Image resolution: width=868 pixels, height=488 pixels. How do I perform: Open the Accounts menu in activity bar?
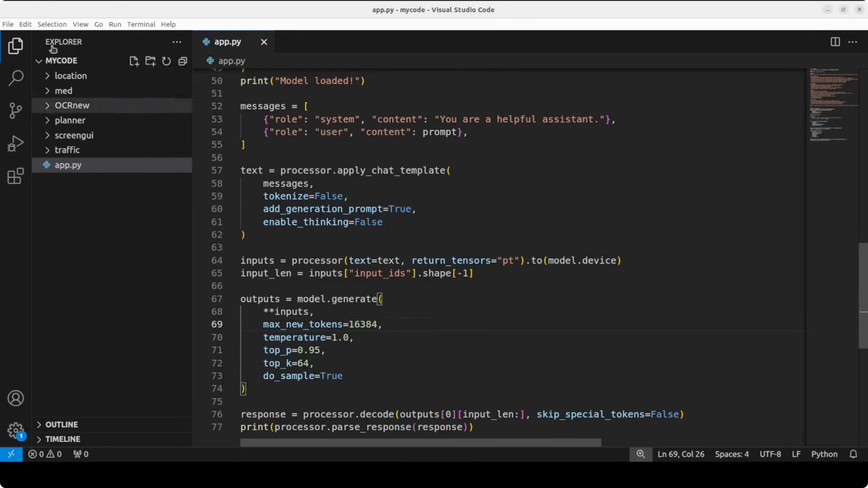pyautogui.click(x=16, y=398)
